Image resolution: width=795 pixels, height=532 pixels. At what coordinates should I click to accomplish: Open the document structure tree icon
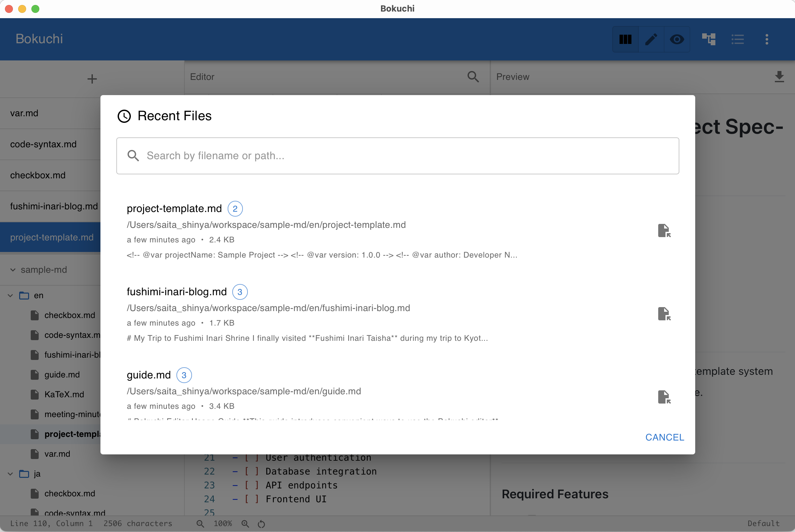coord(709,39)
